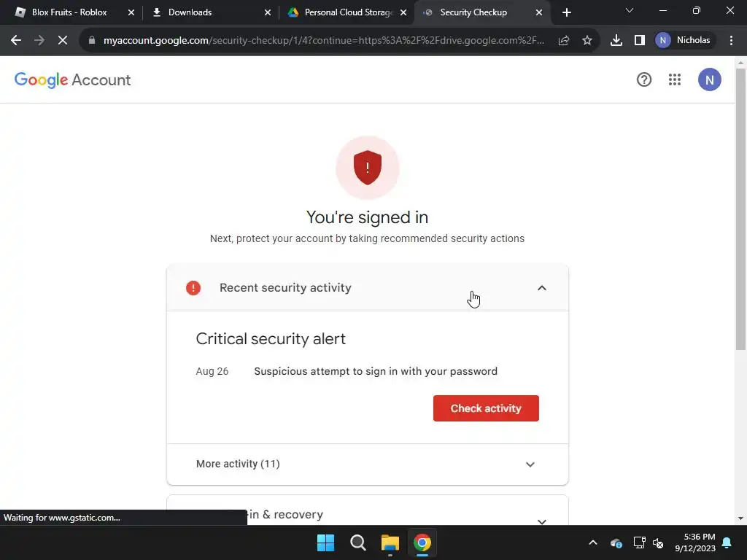Open Chrome downloads toolbar icon
This screenshot has width=747, height=560.
[616, 41]
